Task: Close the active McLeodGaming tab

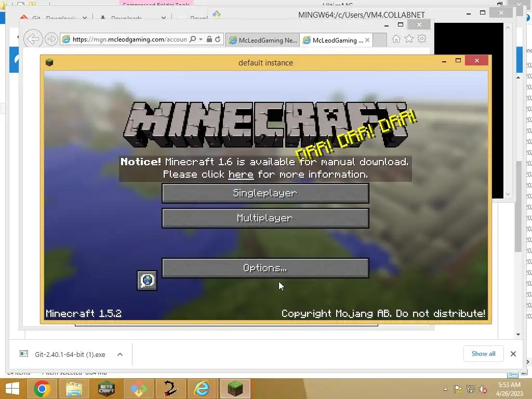Action: point(367,40)
